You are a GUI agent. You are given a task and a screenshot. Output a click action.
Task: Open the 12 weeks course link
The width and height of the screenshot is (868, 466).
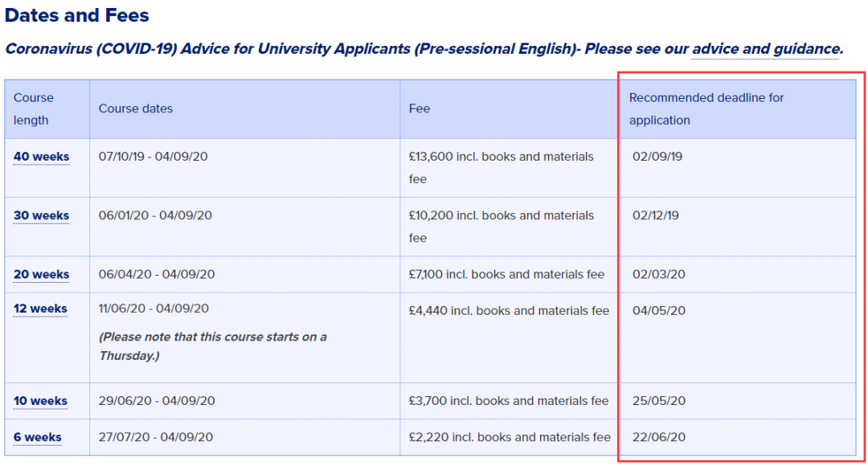[x=40, y=309]
